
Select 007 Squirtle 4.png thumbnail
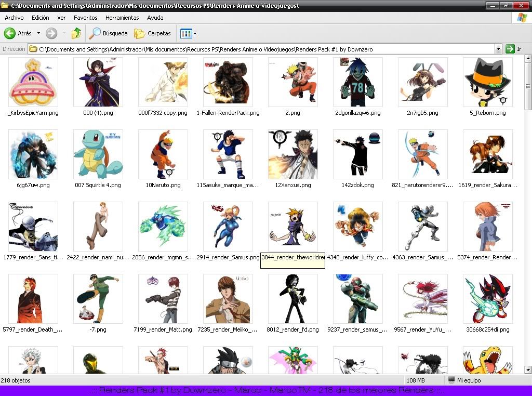pyautogui.click(x=98, y=154)
